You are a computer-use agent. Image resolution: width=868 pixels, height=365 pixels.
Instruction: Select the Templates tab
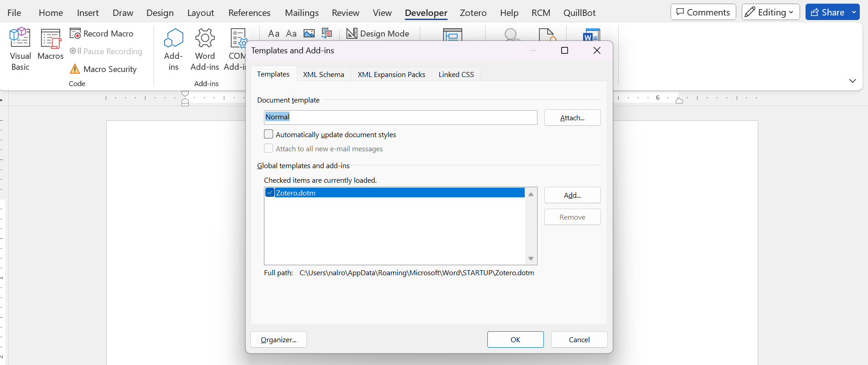pos(273,74)
